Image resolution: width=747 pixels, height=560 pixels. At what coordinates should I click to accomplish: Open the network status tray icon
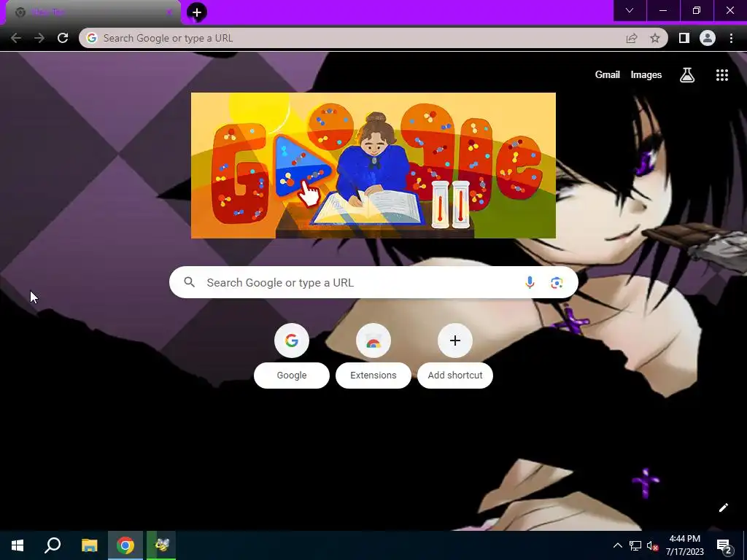[x=635, y=545]
